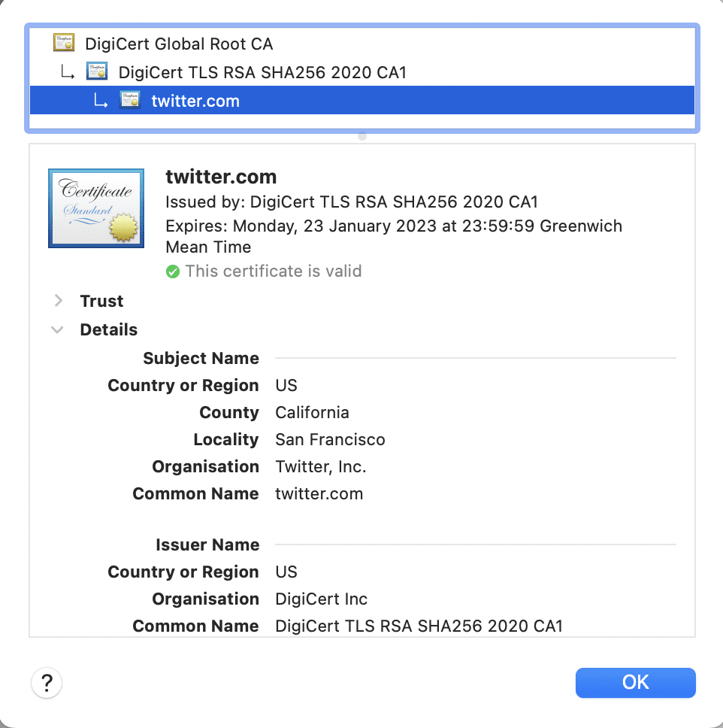Viewport: 723px width, 728px height.
Task: Confirm with the OK button
Action: point(635,683)
